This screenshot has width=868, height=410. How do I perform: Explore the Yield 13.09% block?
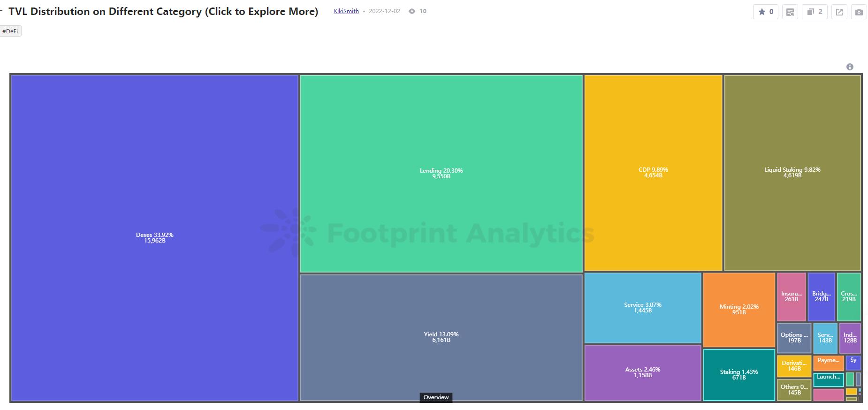pyautogui.click(x=441, y=337)
